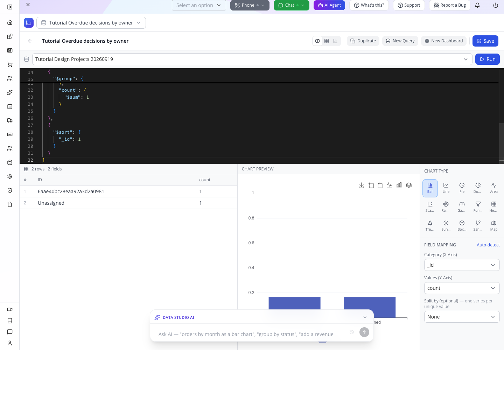504x420 pixels.
Task: Switch to chart-only view
Action: coord(336,41)
